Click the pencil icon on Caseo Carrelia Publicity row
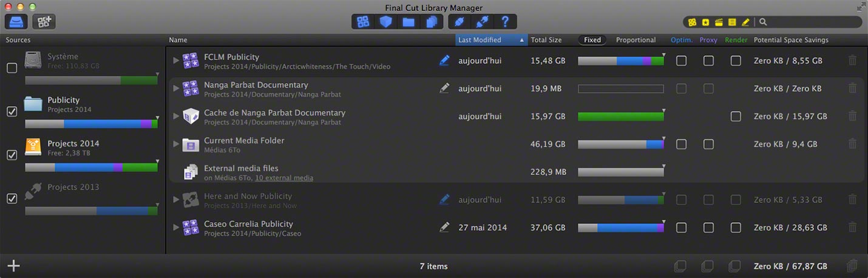This screenshot has width=868, height=278. tap(444, 228)
